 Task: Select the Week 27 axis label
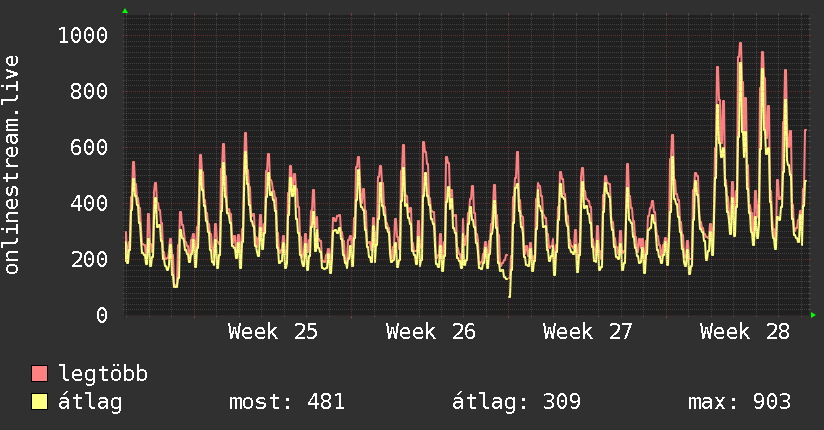588,332
